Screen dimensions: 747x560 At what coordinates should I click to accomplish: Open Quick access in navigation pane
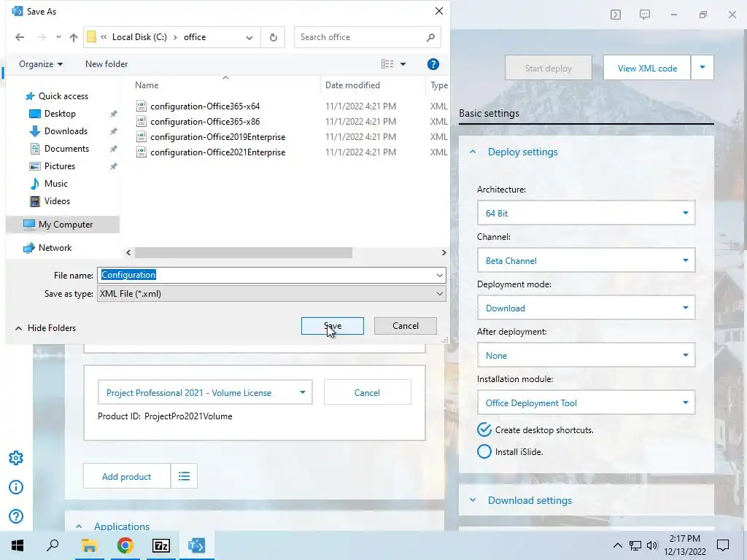[x=63, y=96]
